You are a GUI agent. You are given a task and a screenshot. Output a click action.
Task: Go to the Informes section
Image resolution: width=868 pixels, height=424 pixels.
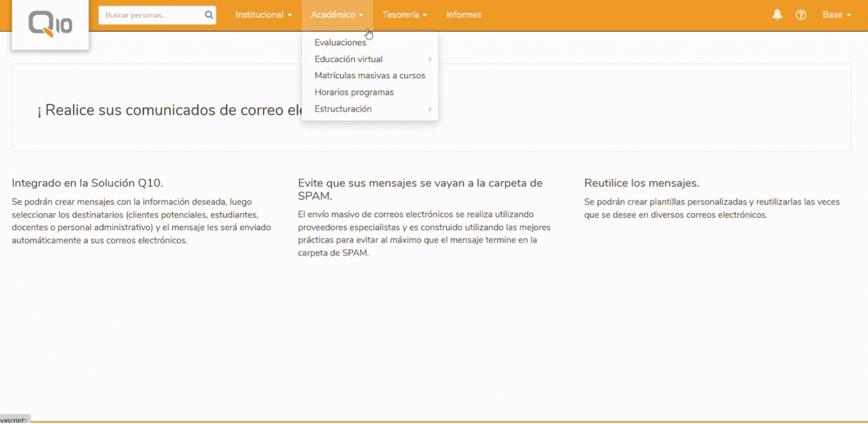tap(464, 15)
